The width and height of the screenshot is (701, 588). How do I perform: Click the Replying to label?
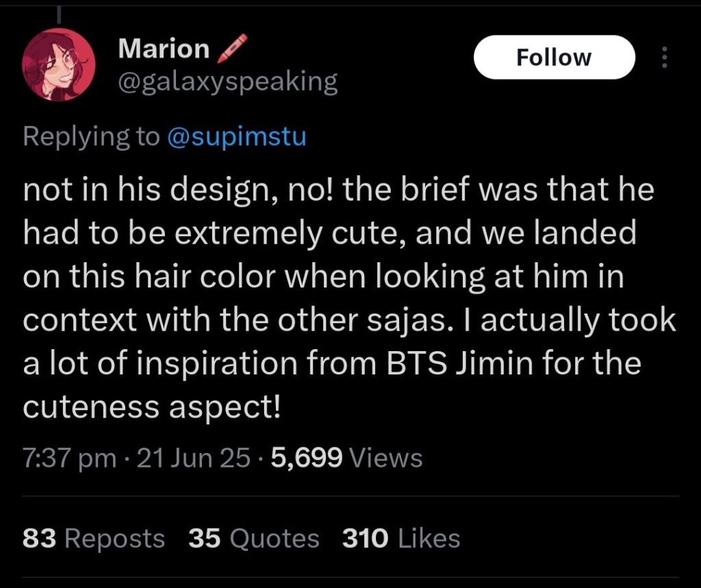(91, 136)
